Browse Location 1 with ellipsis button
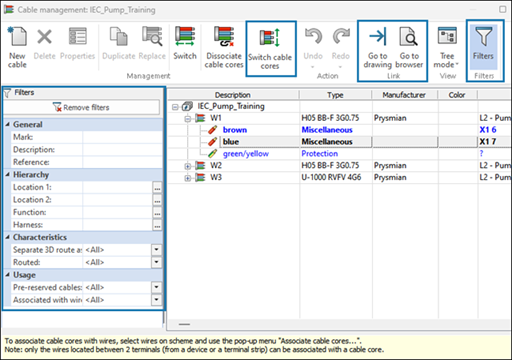Screen dimensions: 512x360 (x=157, y=187)
